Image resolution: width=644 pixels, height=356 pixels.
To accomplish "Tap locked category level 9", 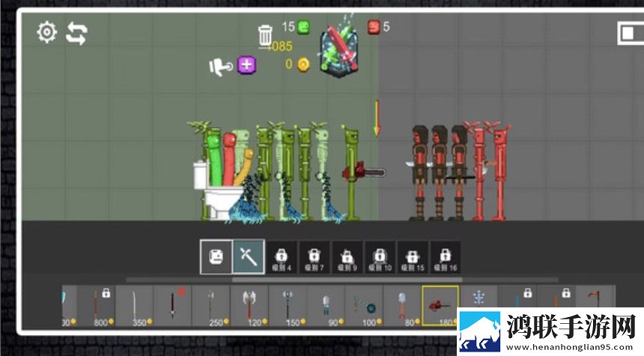I will pyautogui.click(x=347, y=257).
